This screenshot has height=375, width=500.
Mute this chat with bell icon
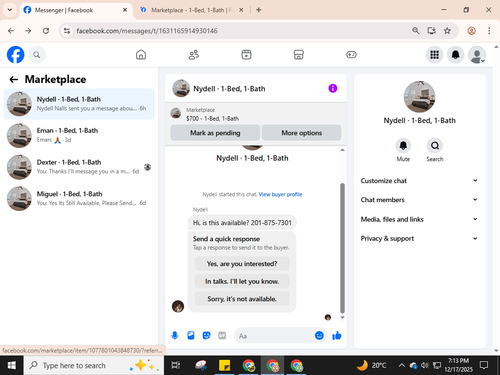[x=403, y=146]
